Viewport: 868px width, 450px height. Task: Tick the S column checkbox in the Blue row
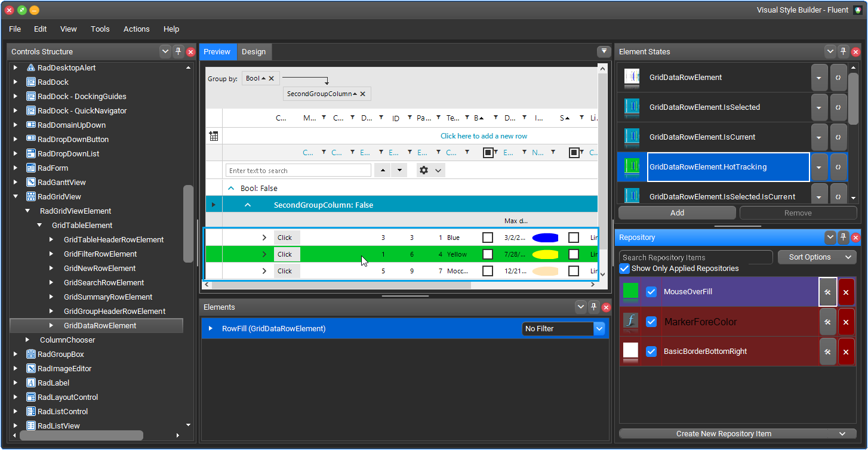point(574,238)
